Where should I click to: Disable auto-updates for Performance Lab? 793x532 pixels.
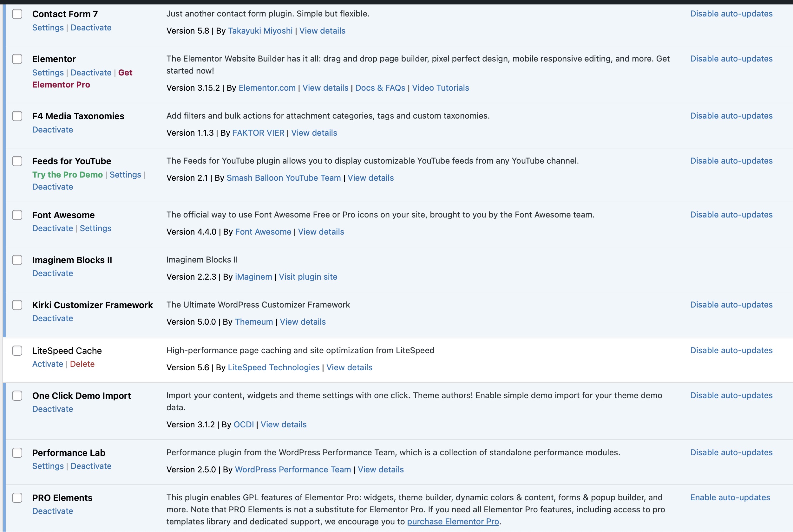point(731,452)
